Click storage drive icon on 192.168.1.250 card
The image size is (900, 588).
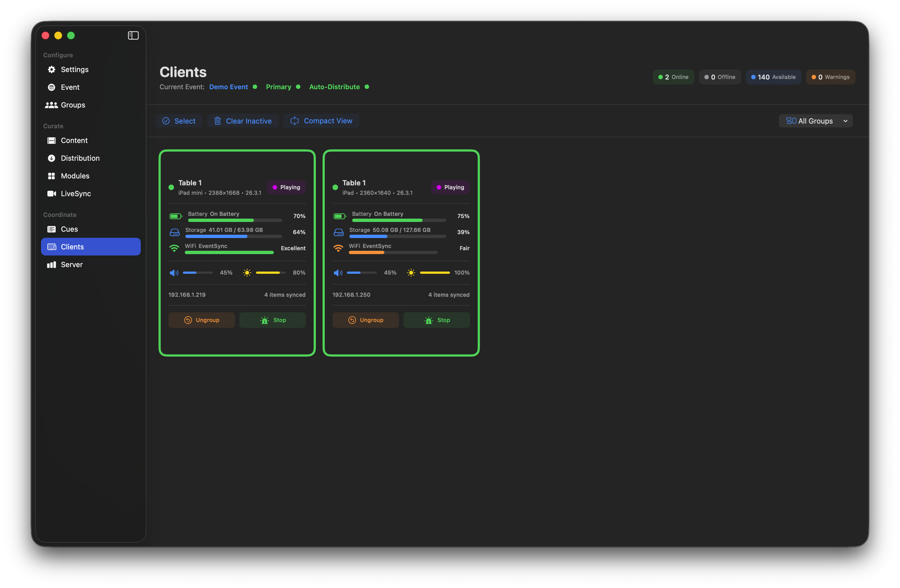coord(338,232)
